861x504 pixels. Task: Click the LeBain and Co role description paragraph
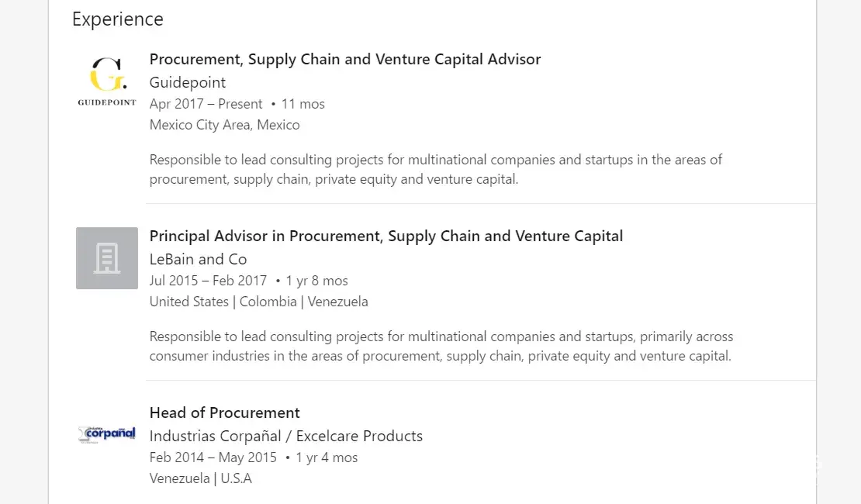click(x=441, y=347)
